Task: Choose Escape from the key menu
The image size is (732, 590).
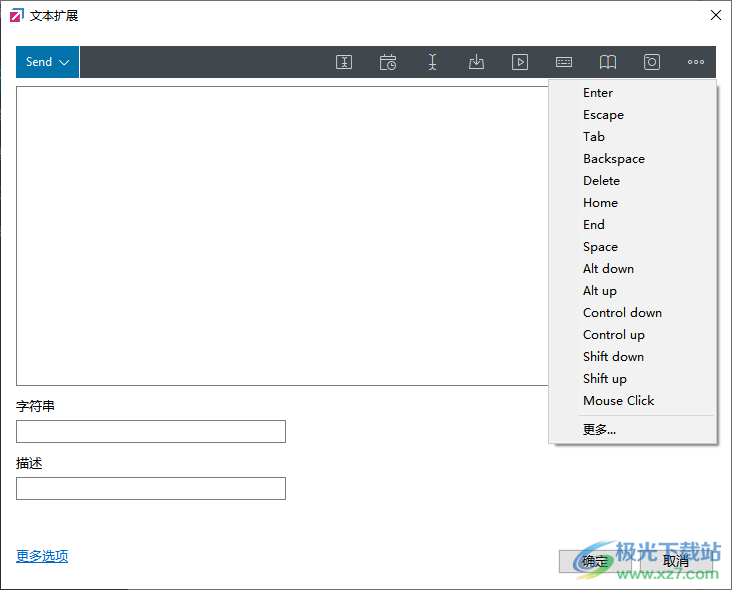Action: point(633,114)
